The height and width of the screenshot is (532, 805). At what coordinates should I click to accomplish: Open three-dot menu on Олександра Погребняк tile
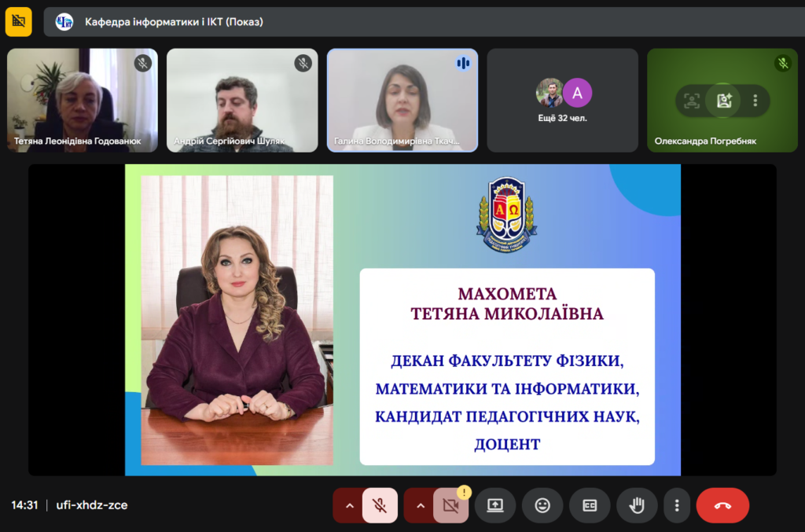(x=755, y=101)
